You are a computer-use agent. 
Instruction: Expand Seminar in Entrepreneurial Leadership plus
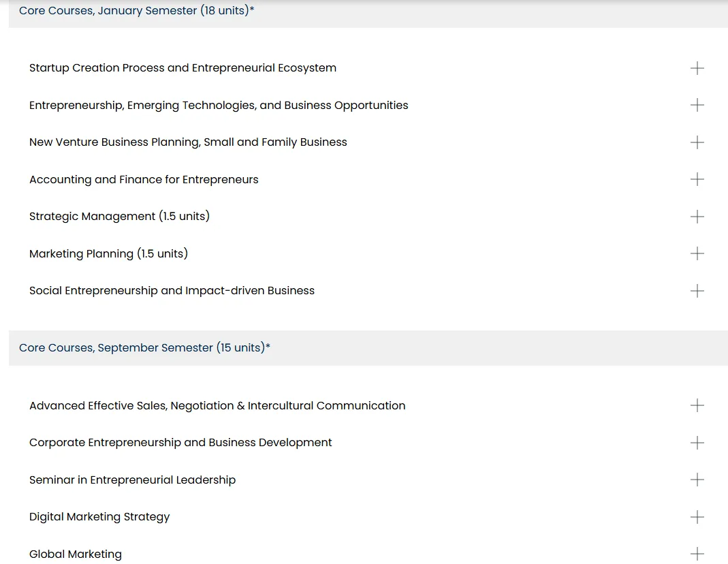pyautogui.click(x=697, y=480)
